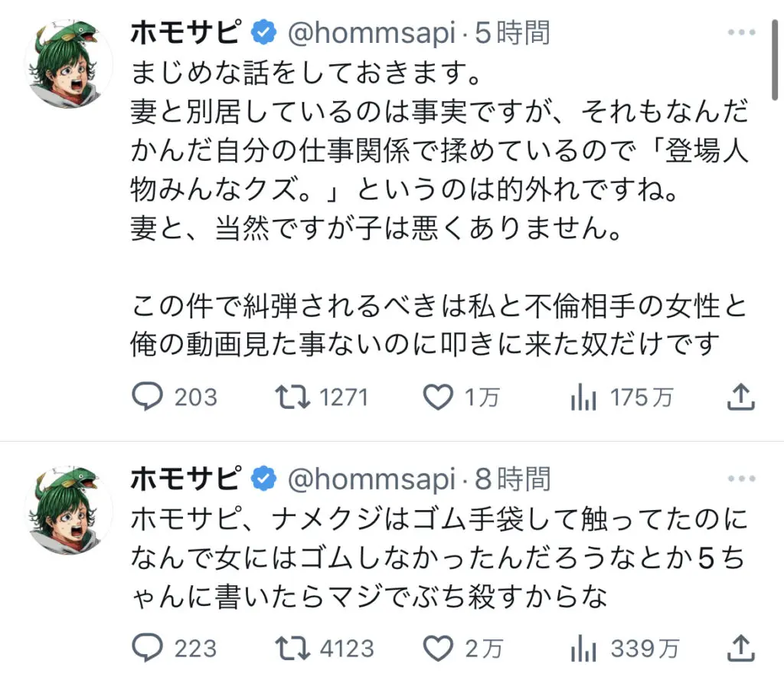The height and width of the screenshot is (687, 784).
Task: Open the more options menu on the bottom tweet
Action: 741,478
